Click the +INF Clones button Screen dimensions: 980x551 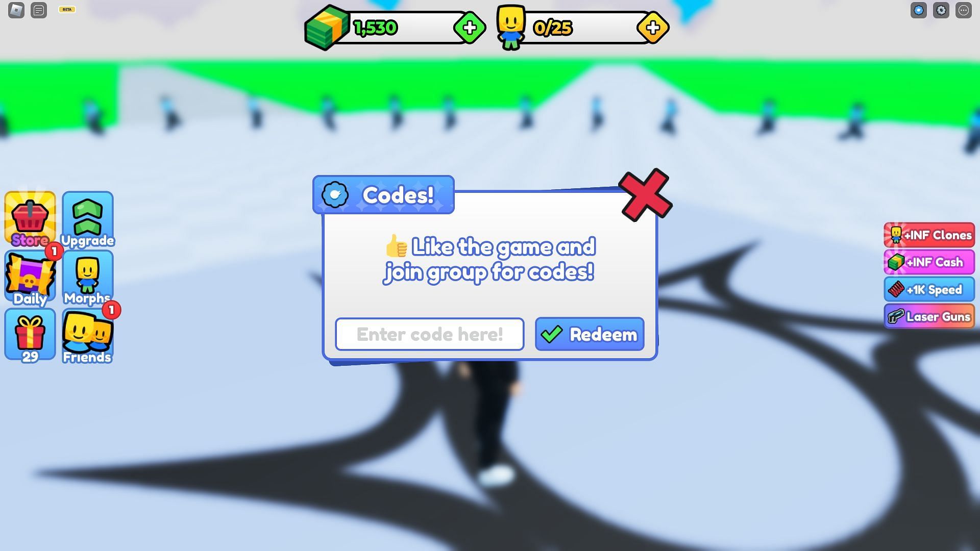[x=931, y=234]
